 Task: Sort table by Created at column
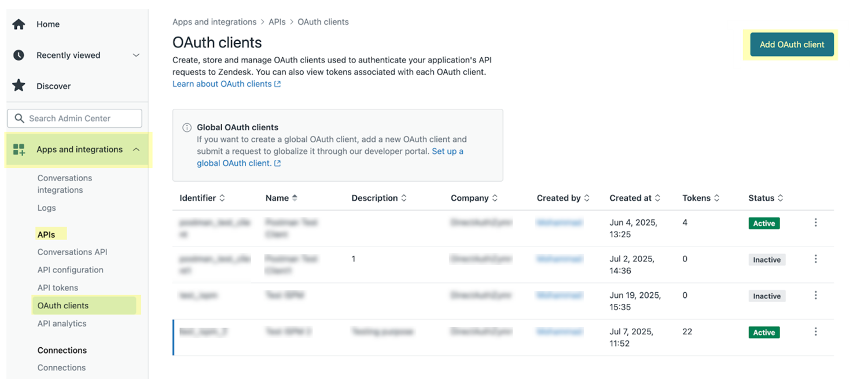635,198
